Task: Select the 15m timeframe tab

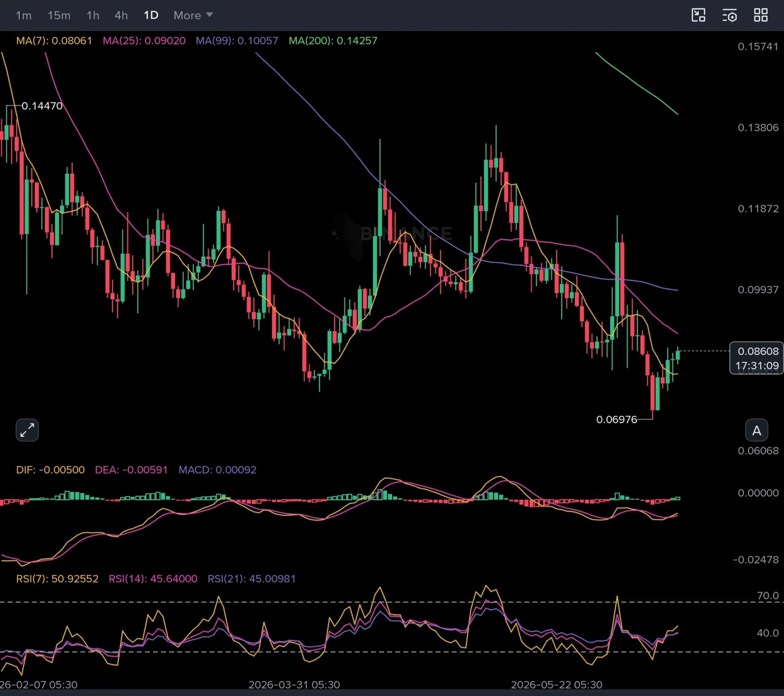Action: tap(59, 15)
